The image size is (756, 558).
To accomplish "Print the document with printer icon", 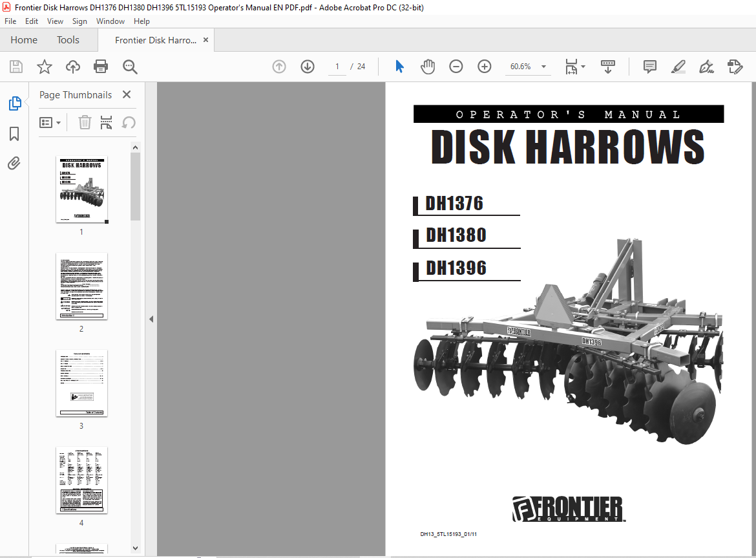I will click(x=101, y=67).
